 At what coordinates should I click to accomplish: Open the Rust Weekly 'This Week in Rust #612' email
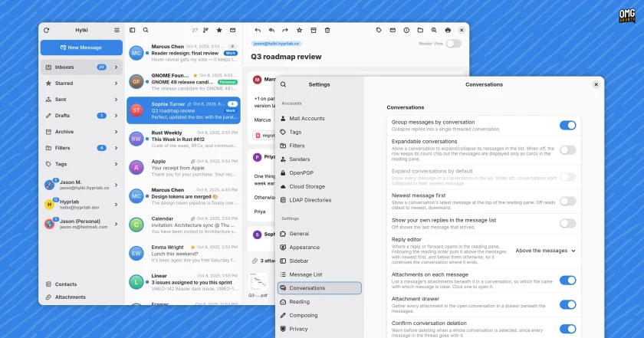183,139
